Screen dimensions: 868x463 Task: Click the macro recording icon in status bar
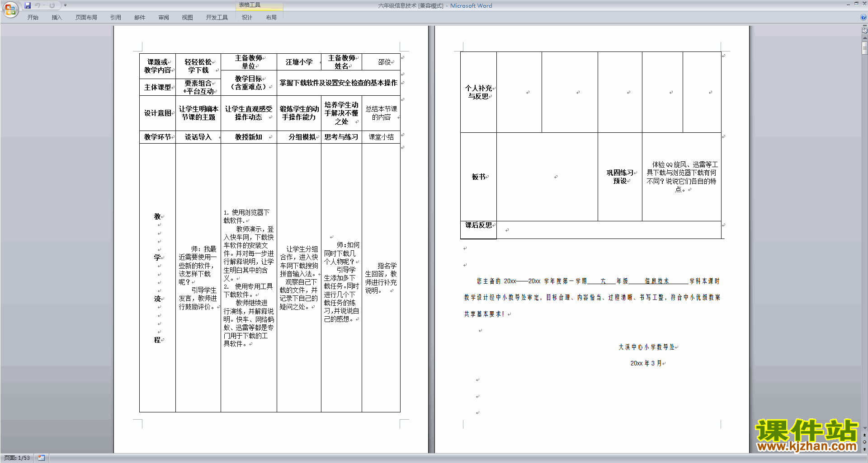pos(41,458)
